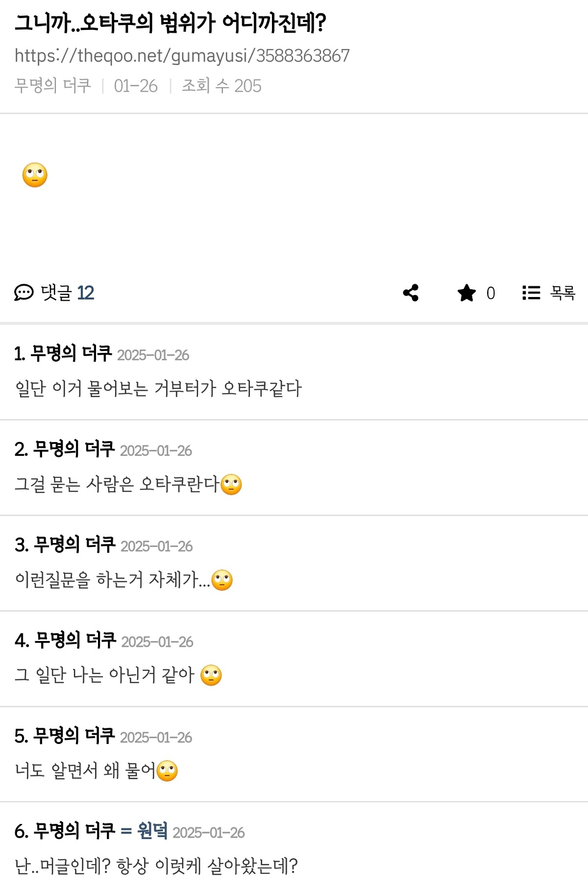
Task: Click the 원덬 original poster tag
Action: coord(152,831)
